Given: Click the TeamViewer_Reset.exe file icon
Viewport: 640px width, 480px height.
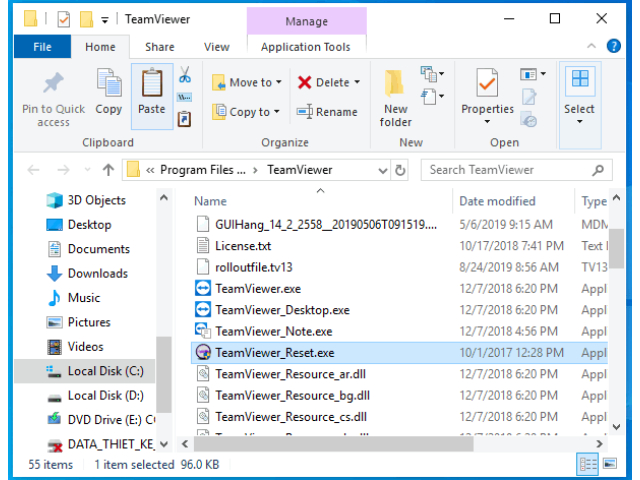Looking at the screenshot, I should tap(203, 352).
